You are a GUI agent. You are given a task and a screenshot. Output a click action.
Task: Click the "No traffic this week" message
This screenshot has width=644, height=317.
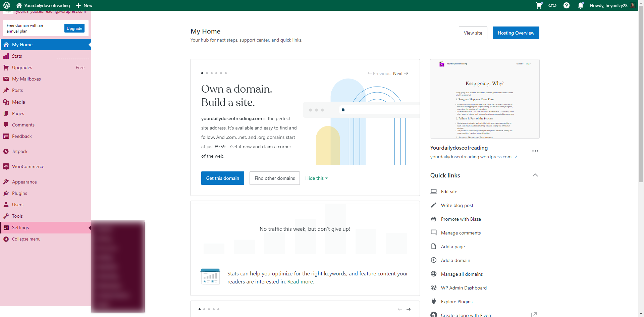click(x=305, y=229)
